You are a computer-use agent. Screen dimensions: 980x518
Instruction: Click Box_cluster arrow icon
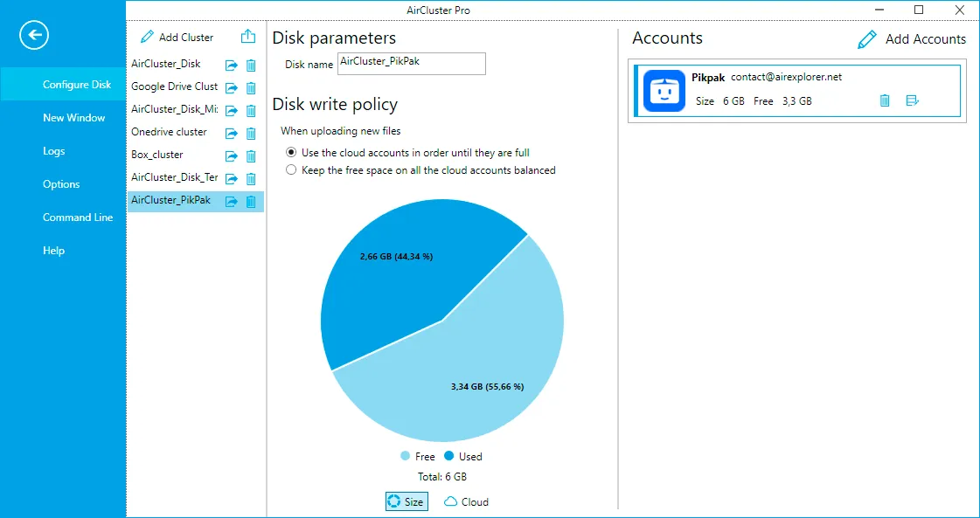(x=232, y=155)
